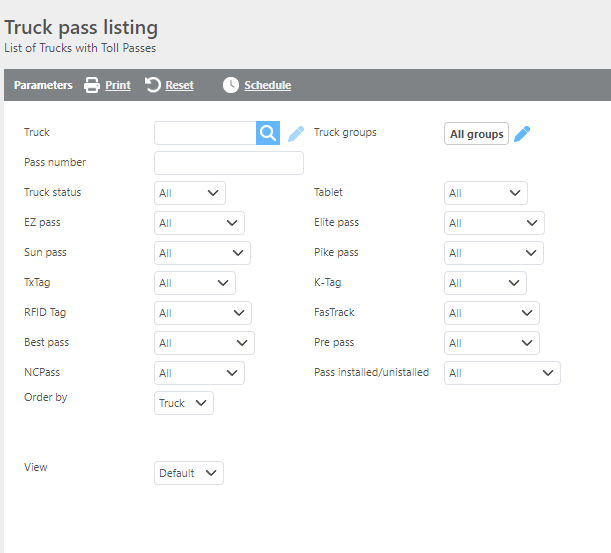Click the pencil icon next to Truck field
611x553 pixels.
(x=296, y=134)
